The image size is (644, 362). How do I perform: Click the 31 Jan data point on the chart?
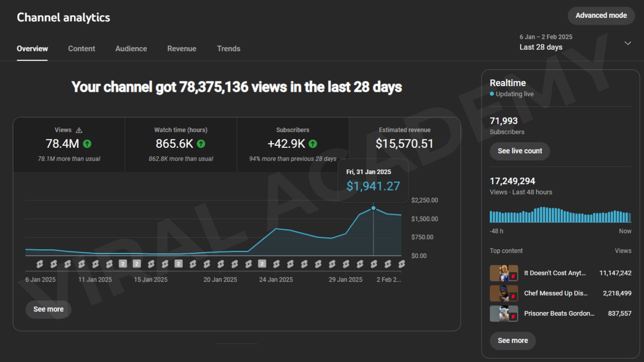click(374, 208)
